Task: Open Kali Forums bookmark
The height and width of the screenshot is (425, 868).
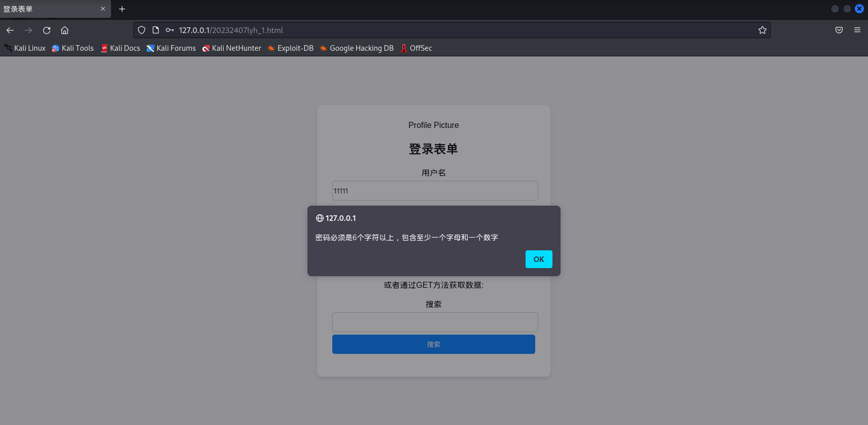Action: coord(171,48)
